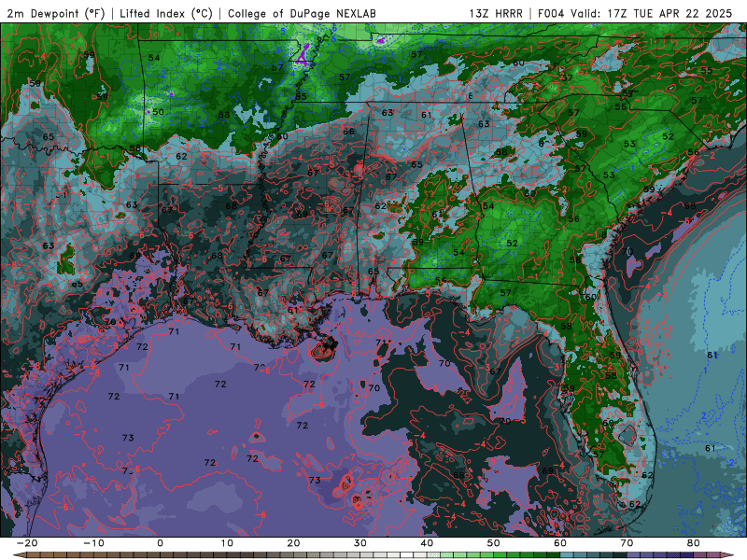Click the "30" color scale label
747x560 pixels.
point(360,543)
